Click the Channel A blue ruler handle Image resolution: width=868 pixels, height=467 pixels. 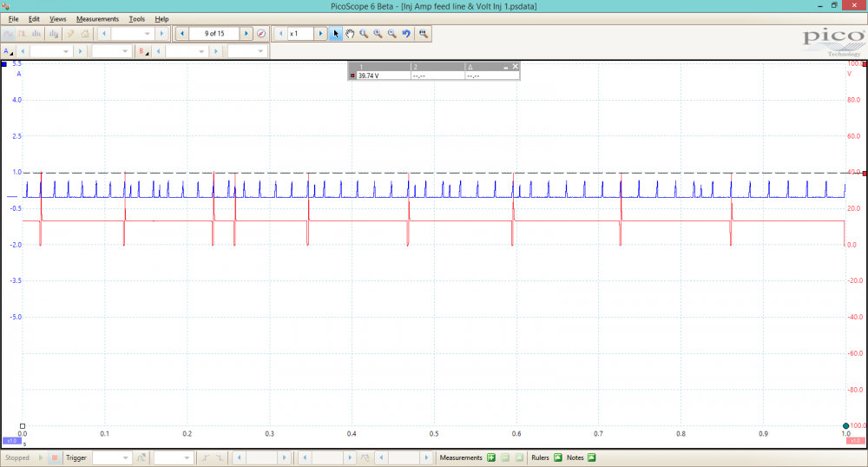pos(4,64)
